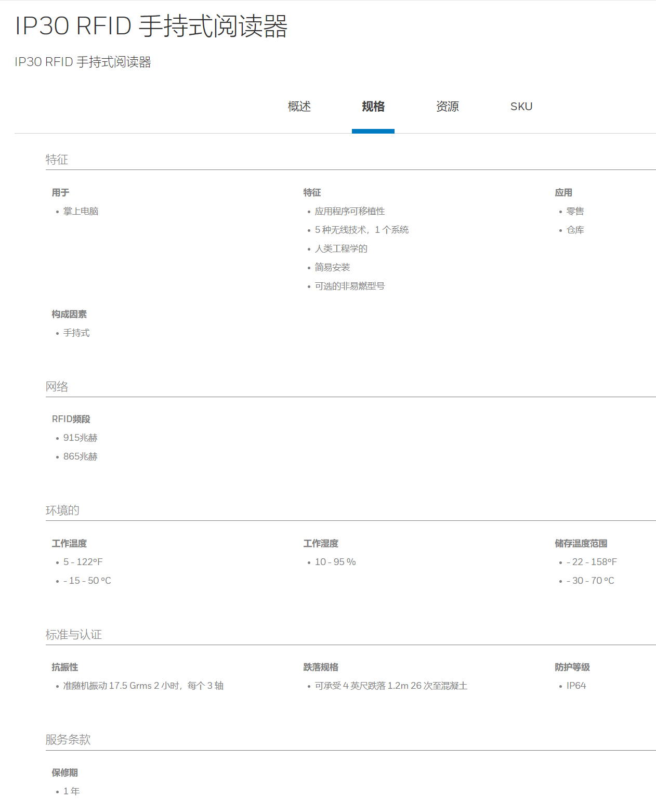Click the 可选的非易燃型号 feature item
Screen dimensions: 656x812
tap(349, 286)
